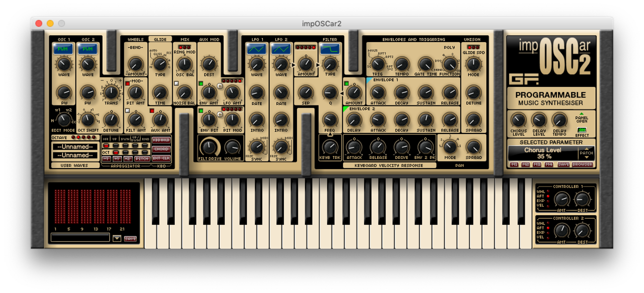Viewport: 644px width, 293px height.
Task: Click the Osc Bal mix knob
Action: [x=184, y=64]
